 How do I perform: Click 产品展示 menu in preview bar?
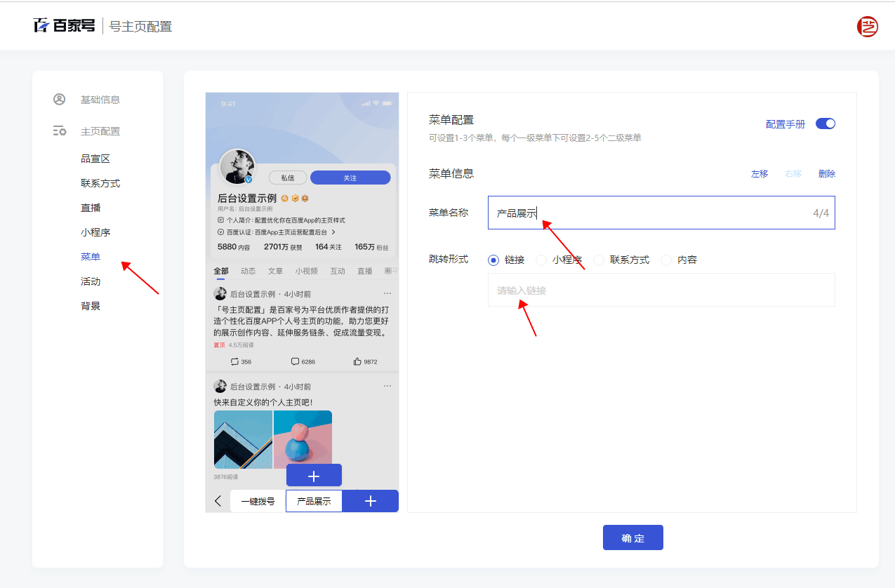point(314,501)
